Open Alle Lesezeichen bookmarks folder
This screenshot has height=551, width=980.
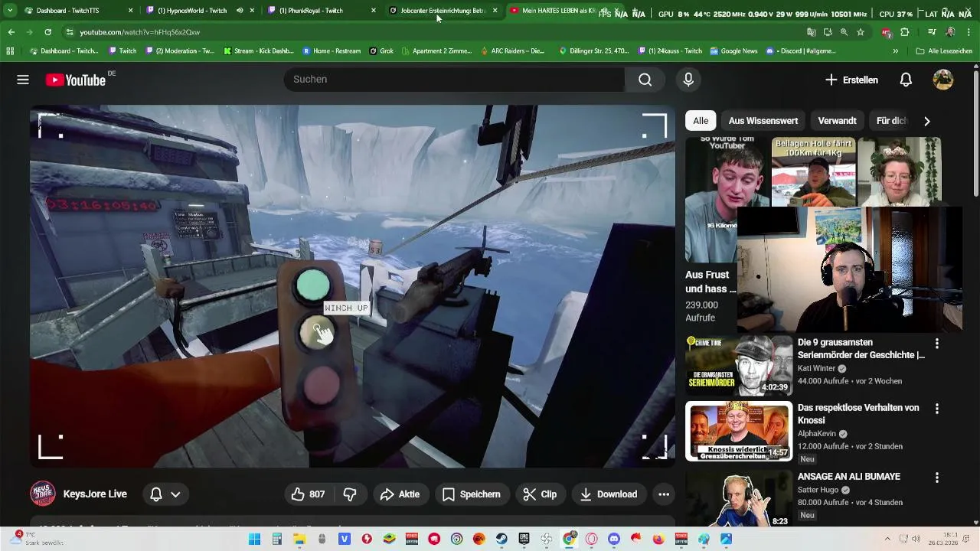click(x=944, y=51)
